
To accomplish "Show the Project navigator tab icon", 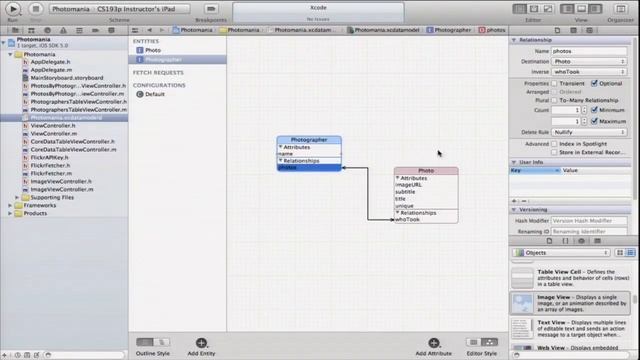I will pos(15,30).
